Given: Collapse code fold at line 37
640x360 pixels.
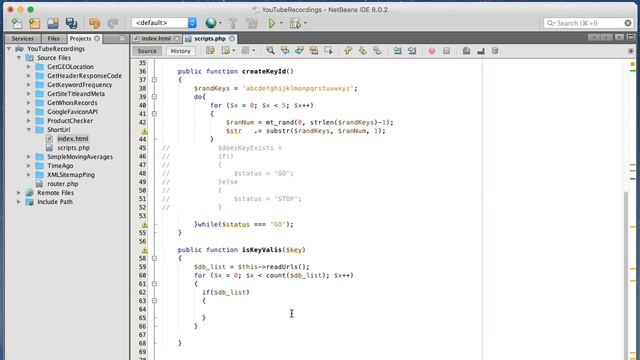Looking at the screenshot, I should 154,80.
